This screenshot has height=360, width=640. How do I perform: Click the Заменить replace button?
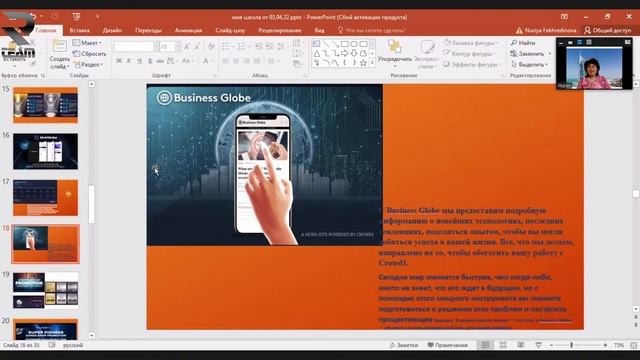pos(531,53)
